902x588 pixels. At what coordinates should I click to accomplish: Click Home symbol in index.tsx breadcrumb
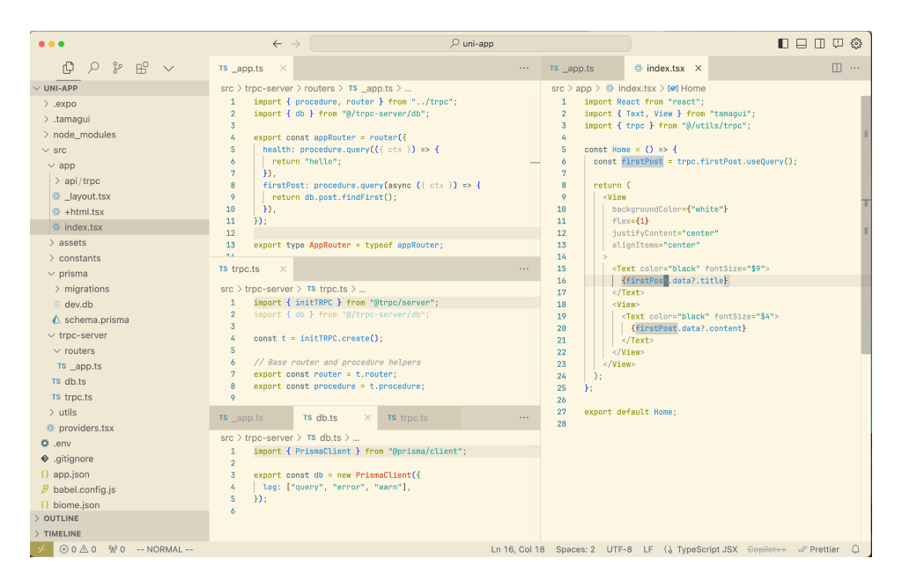pyautogui.click(x=687, y=88)
